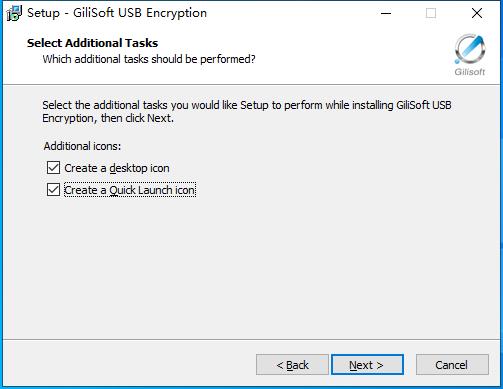
Task: Click the 'Additional icons:' group label
Action: point(82,146)
